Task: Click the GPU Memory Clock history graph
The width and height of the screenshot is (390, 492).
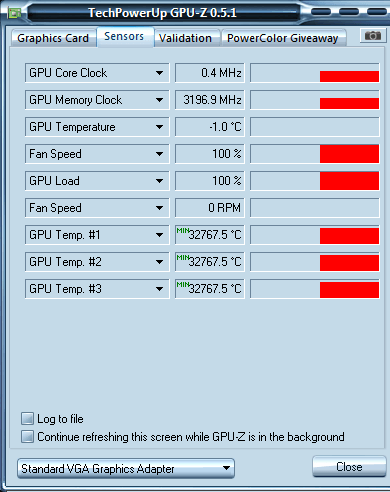Action: click(315, 100)
